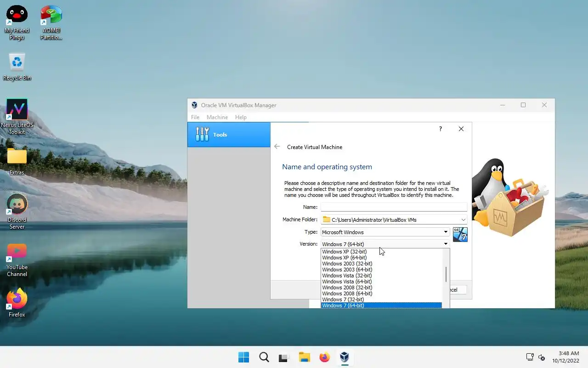Pick Windows Vista (32-bit) version
This screenshot has height=368, width=588.
pyautogui.click(x=381, y=276)
